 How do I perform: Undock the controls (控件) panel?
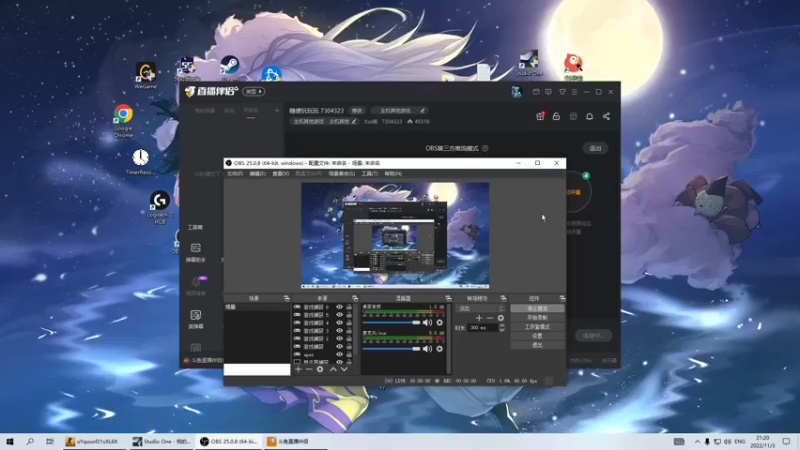pos(562,298)
